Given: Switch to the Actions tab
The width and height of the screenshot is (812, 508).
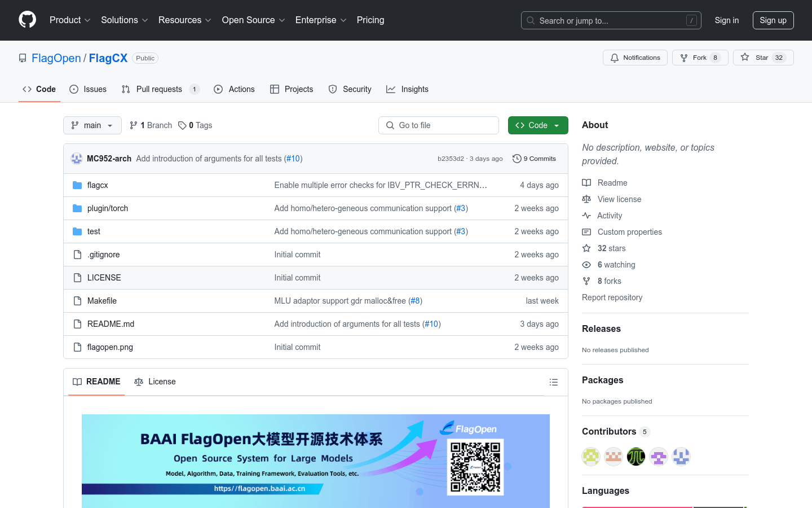Looking at the screenshot, I should (234, 89).
